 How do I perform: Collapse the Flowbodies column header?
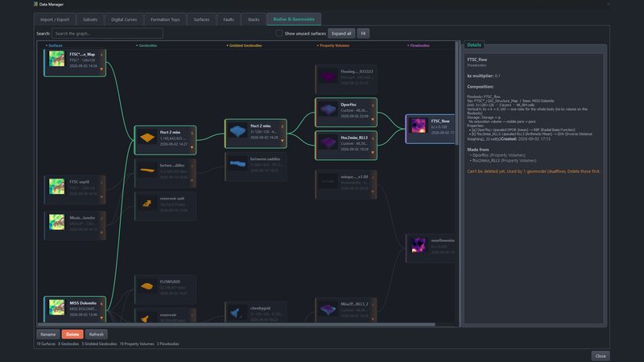(x=418, y=46)
